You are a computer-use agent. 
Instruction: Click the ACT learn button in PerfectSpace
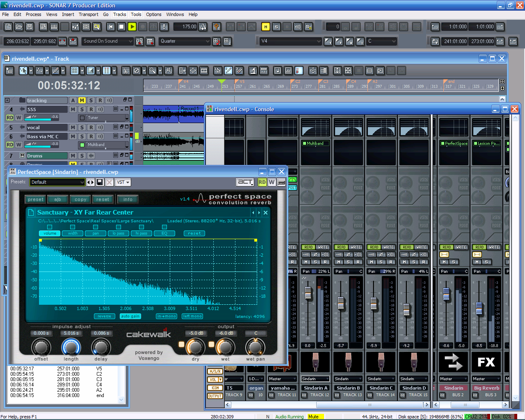[246, 182]
